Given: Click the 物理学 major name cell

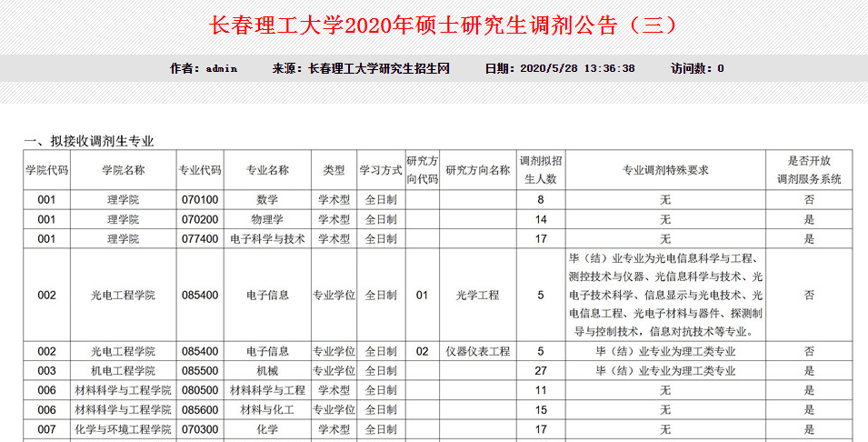Looking at the screenshot, I should pyautogui.click(x=267, y=220).
